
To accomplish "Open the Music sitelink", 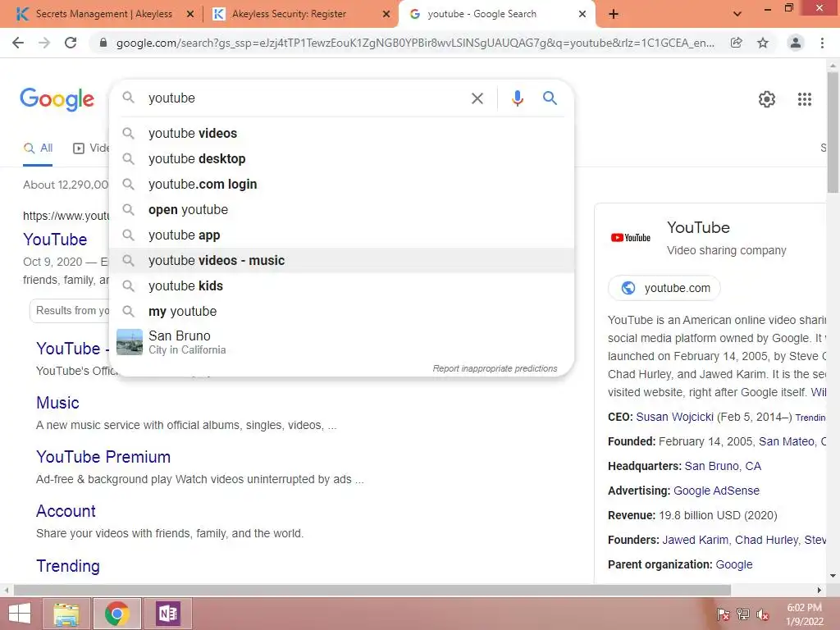I will pyautogui.click(x=57, y=403).
